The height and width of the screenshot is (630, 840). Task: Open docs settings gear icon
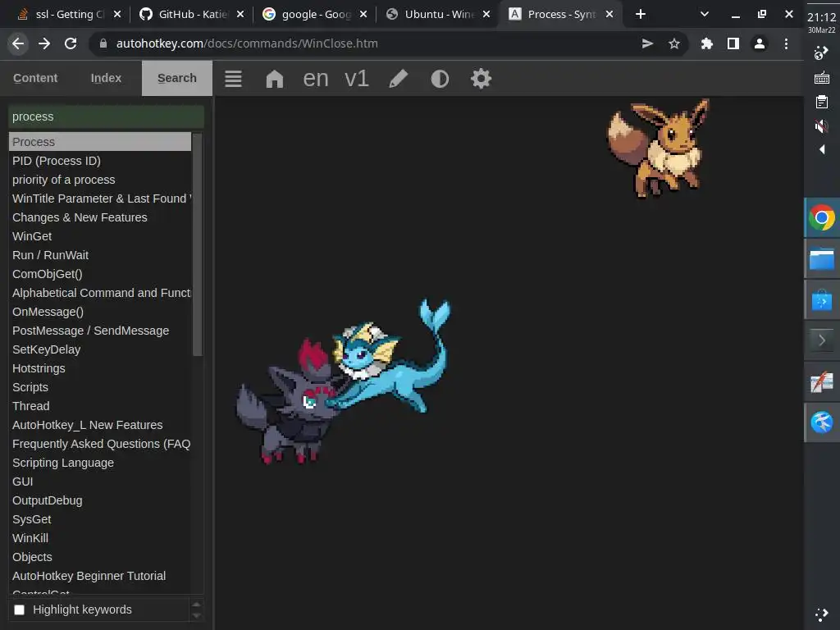[481, 79]
